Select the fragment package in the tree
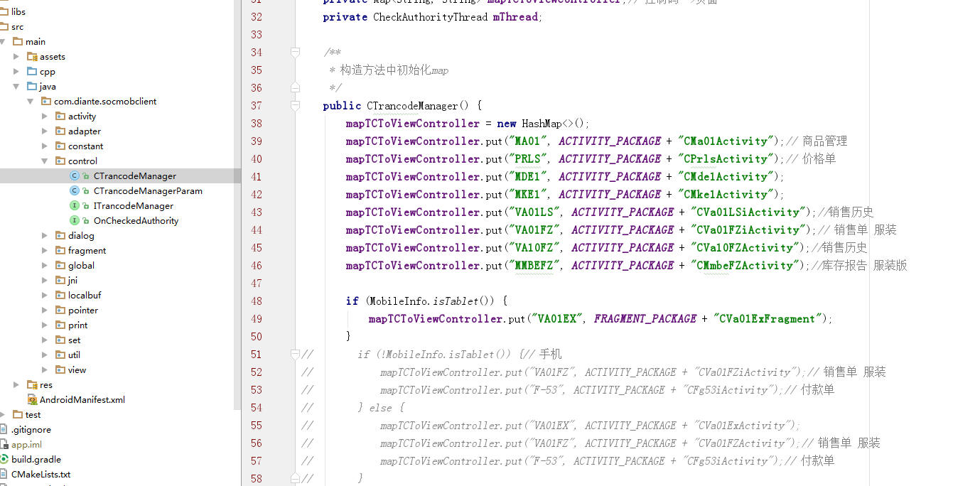The width and height of the screenshot is (980, 486). click(x=87, y=251)
